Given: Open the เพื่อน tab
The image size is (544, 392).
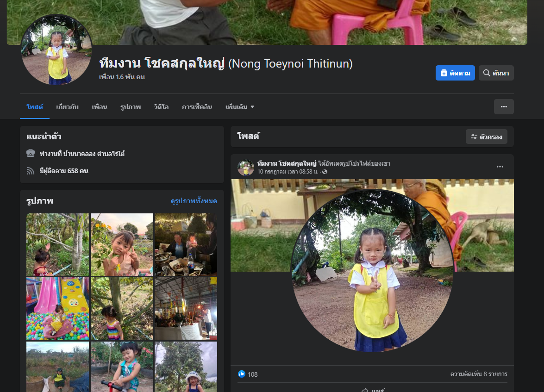Looking at the screenshot, I should click(x=99, y=107).
